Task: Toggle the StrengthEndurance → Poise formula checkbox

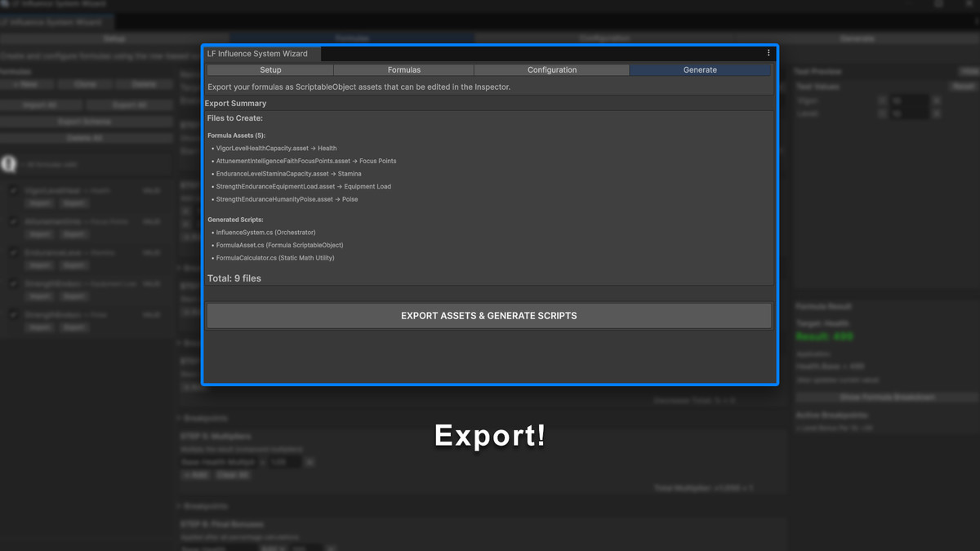Action: click(x=14, y=314)
